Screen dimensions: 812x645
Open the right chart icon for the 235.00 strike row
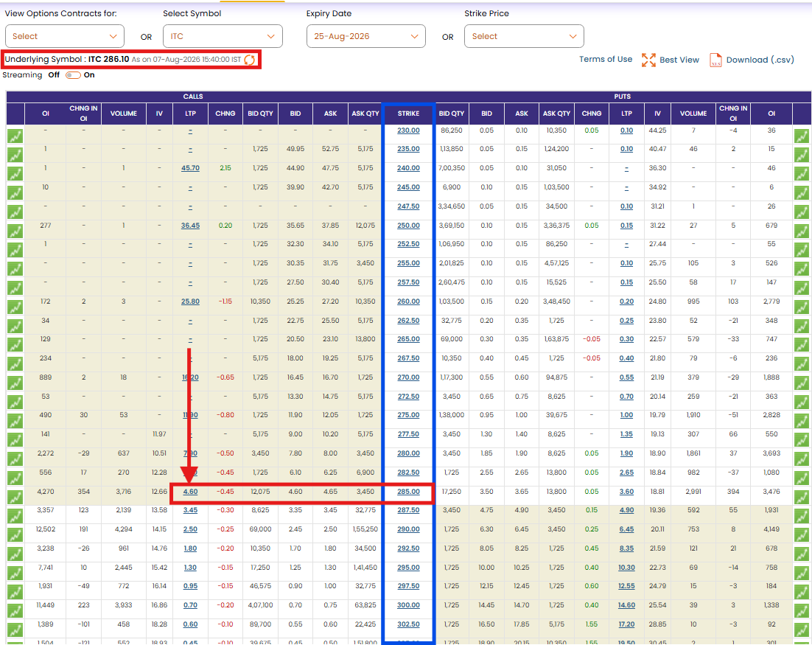[802, 155]
